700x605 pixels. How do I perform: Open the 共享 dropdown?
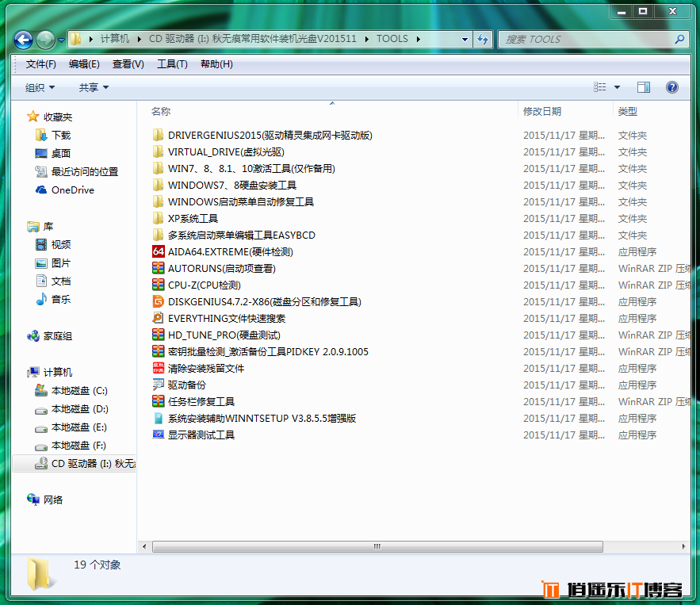click(x=94, y=87)
